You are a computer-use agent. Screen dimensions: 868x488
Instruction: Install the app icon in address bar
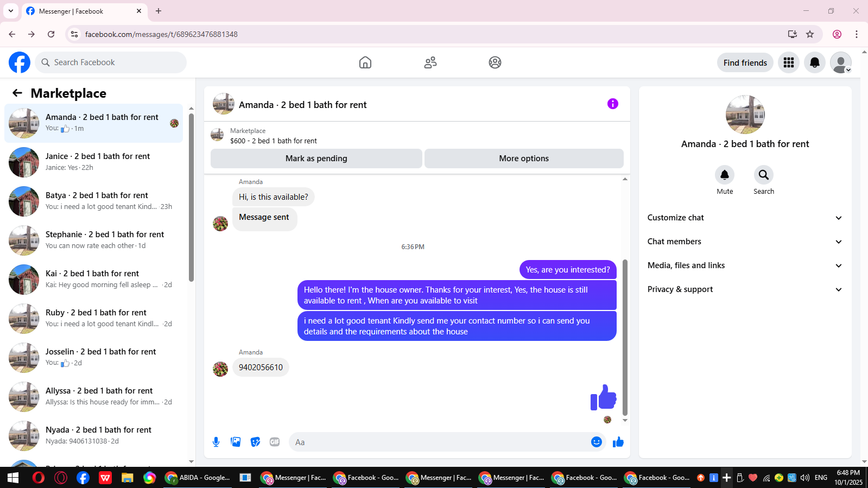pos(793,34)
